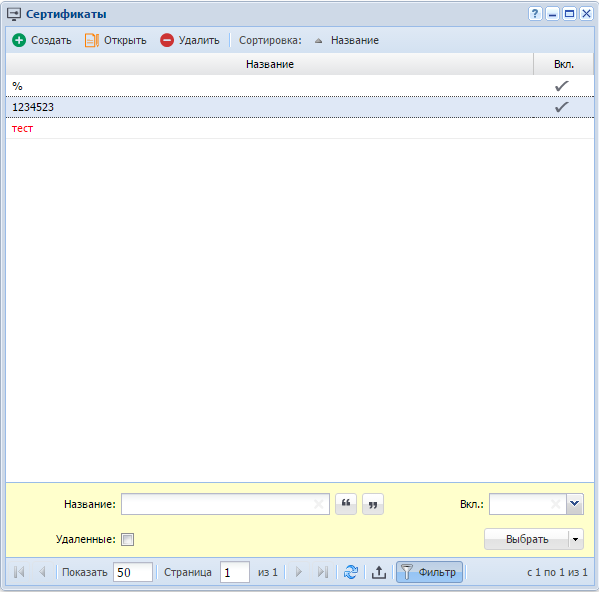This screenshot has width=599, height=592.
Task: Click the export upload icon in footer
Action: pos(379,572)
